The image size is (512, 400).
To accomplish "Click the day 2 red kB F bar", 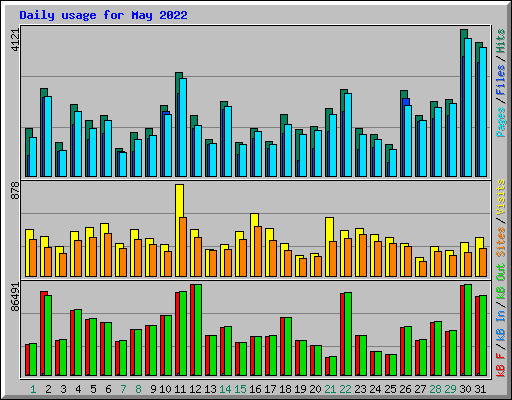I will point(42,333).
